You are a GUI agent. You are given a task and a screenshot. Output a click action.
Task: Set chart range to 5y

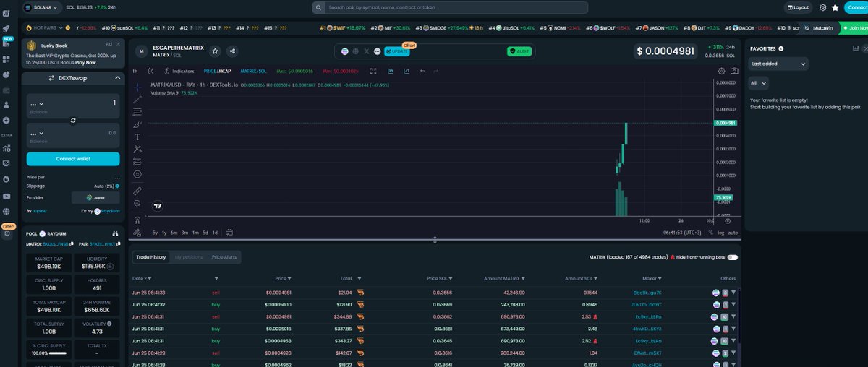point(155,233)
